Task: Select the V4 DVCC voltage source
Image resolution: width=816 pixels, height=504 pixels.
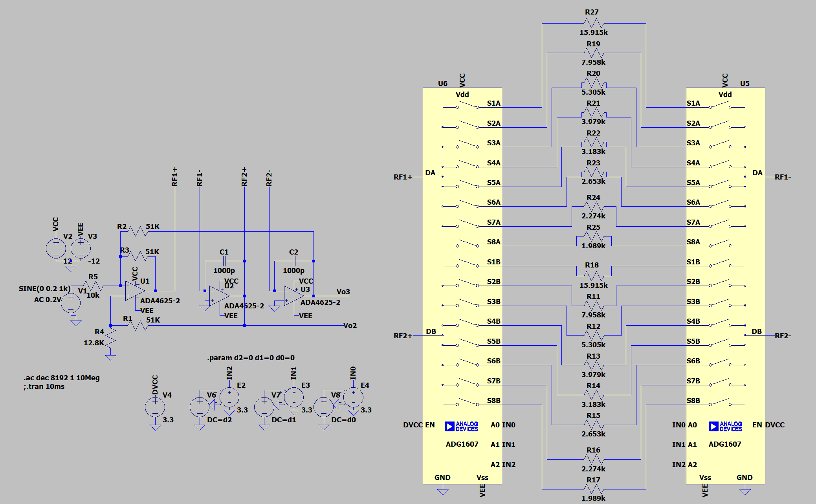Action: pos(155,407)
